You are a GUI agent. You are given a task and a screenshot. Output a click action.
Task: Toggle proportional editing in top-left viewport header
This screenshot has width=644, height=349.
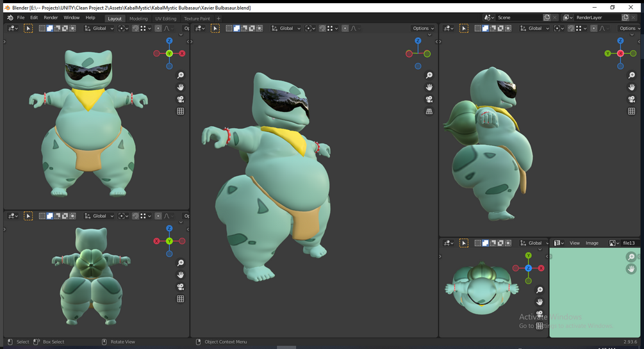[158, 28]
